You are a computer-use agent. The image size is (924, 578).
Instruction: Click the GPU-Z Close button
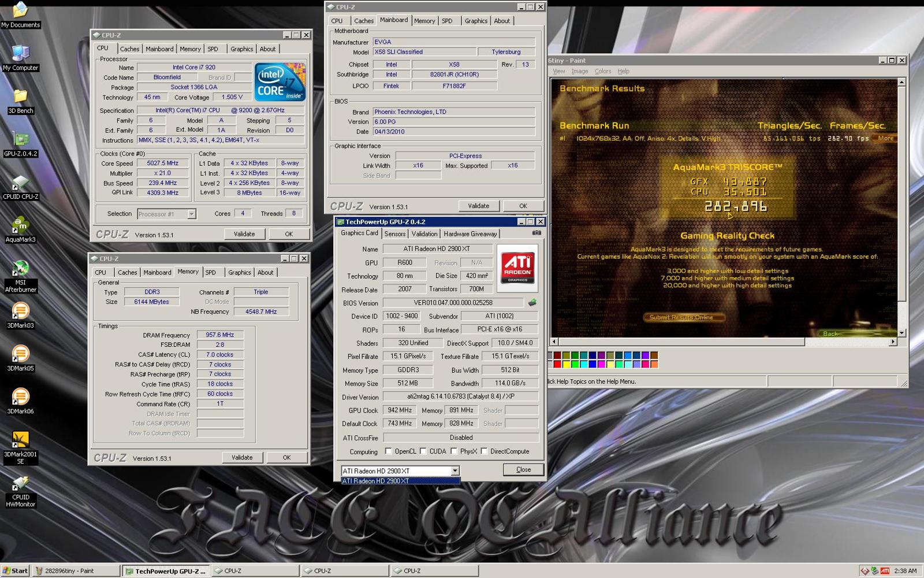pos(523,469)
